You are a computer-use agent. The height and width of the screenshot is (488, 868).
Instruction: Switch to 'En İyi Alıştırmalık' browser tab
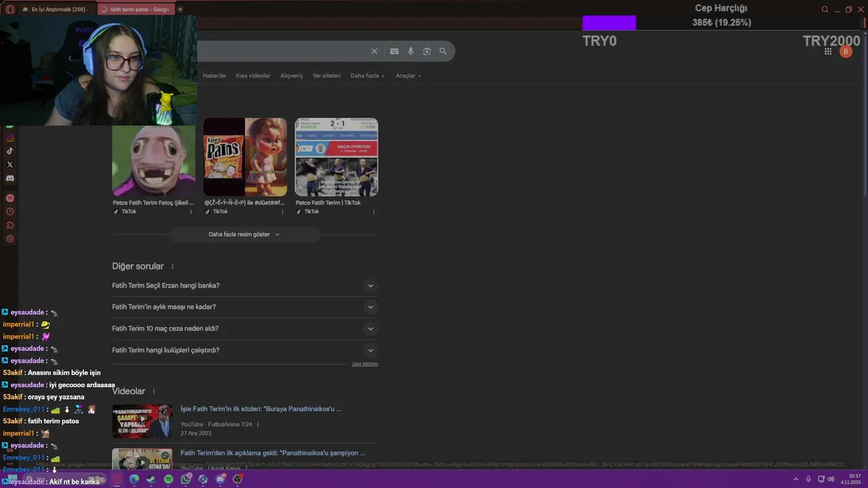pyautogui.click(x=56, y=9)
